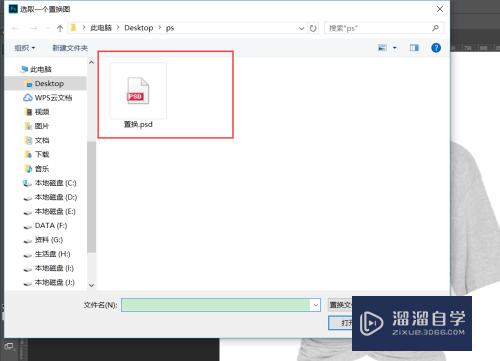The height and width of the screenshot is (361, 500).
Task: Click the navigation pane scroll up arrow
Action: coord(91,62)
